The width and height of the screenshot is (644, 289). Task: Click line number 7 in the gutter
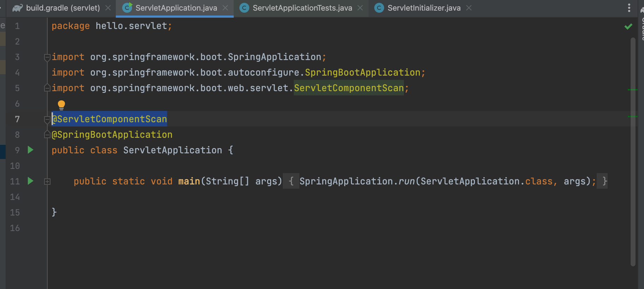[17, 119]
